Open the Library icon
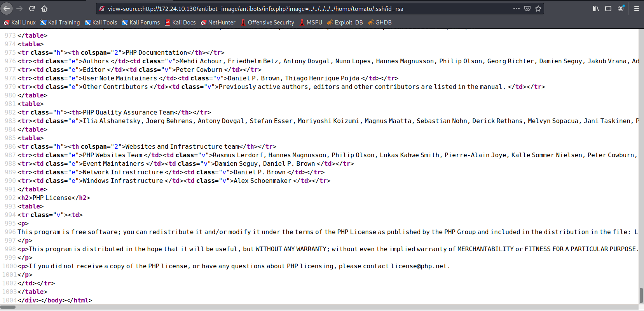Screen dimensions: 644x311 (596, 9)
